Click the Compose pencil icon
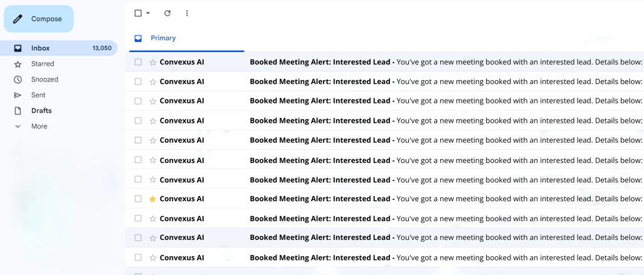 (x=18, y=19)
